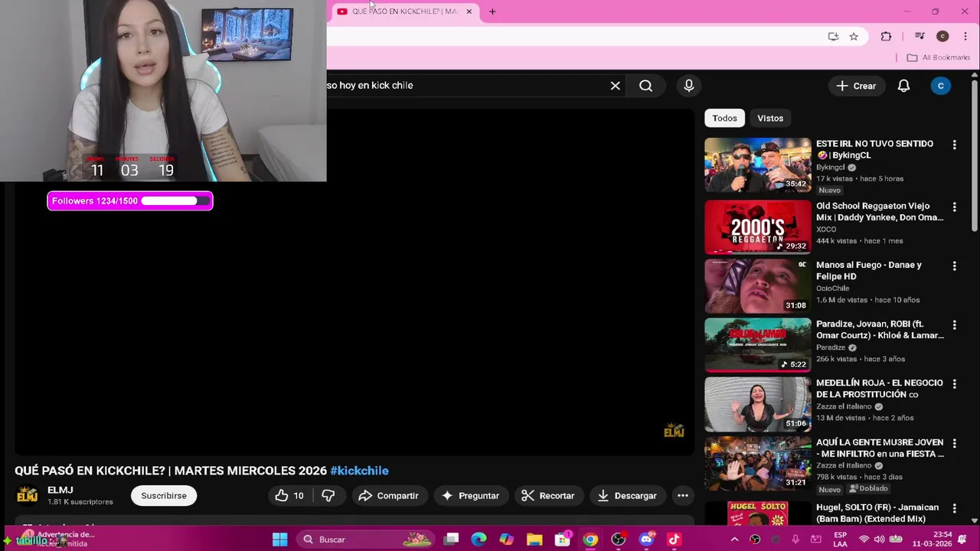Open the blue YouTube account avatar
Screen dimensions: 980x551
point(940,86)
